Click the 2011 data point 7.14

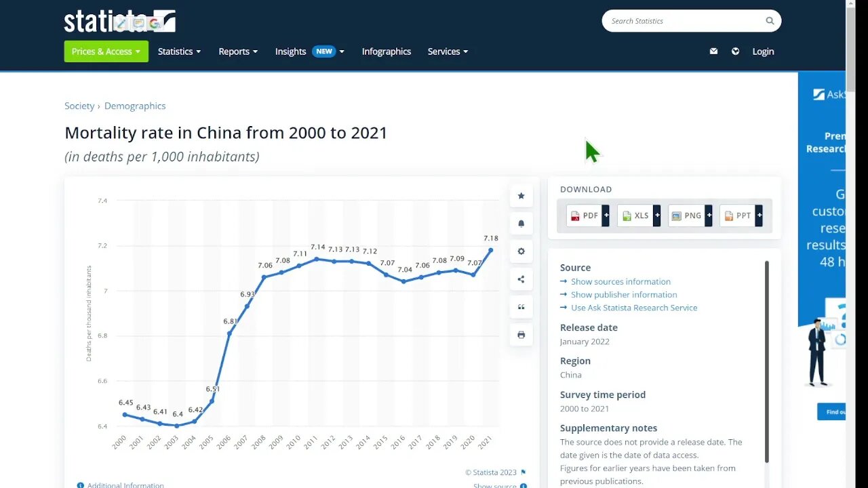317,259
